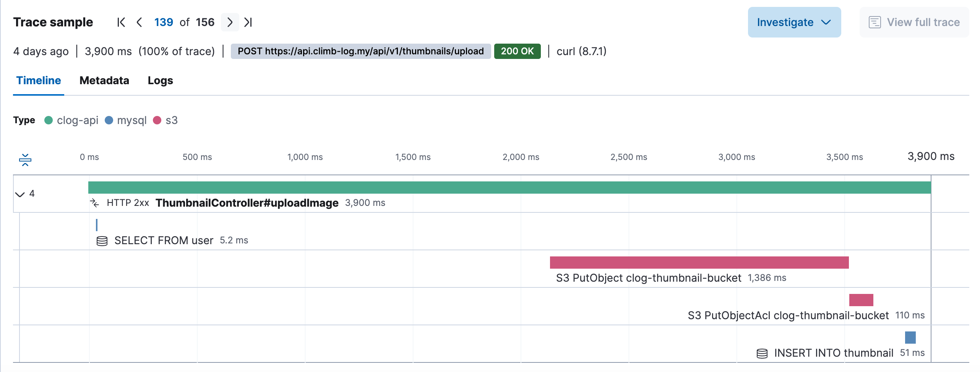Viewport: 980px width, 372px height.
Task: Click the mysql legend label
Action: point(132,120)
